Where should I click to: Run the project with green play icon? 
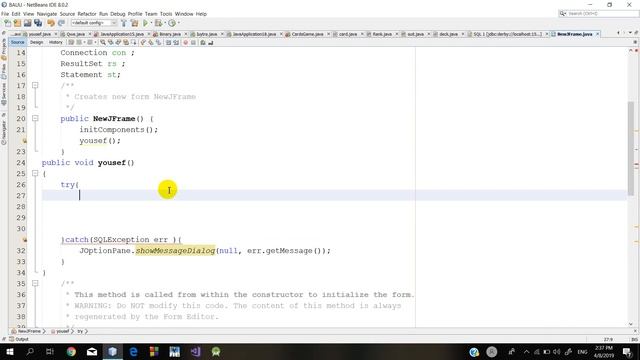(145, 23)
